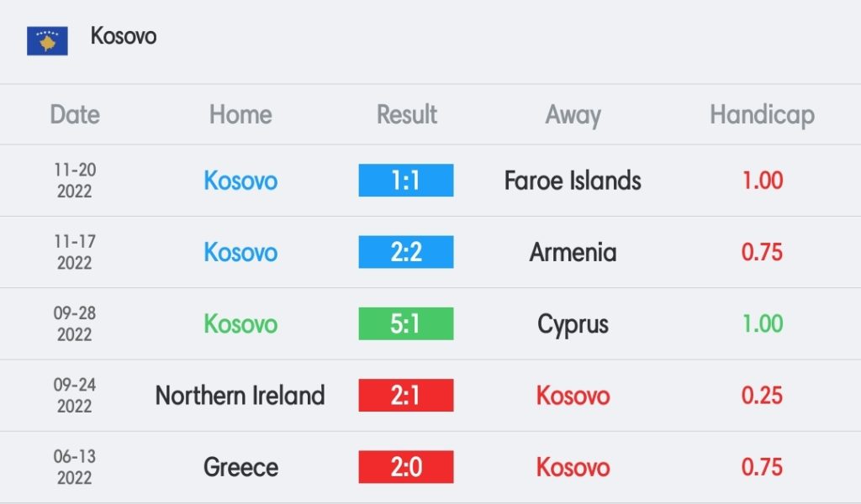Screen dimensions: 861x504
Task: Select the 06-13 2022 match date
Action: [75, 467]
